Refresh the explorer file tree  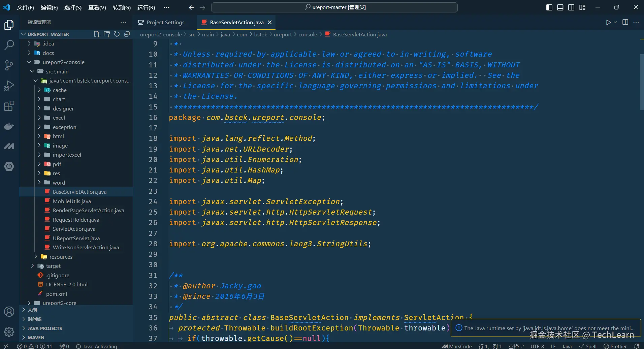117,34
